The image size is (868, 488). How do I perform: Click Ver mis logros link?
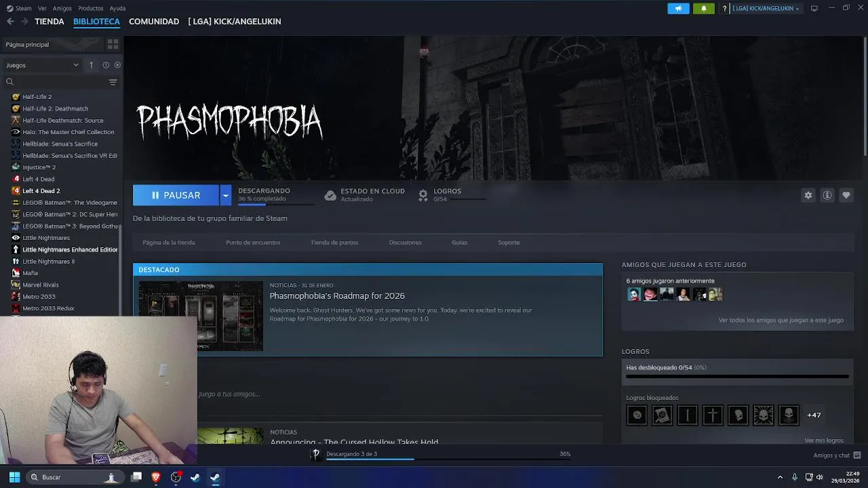pos(824,440)
